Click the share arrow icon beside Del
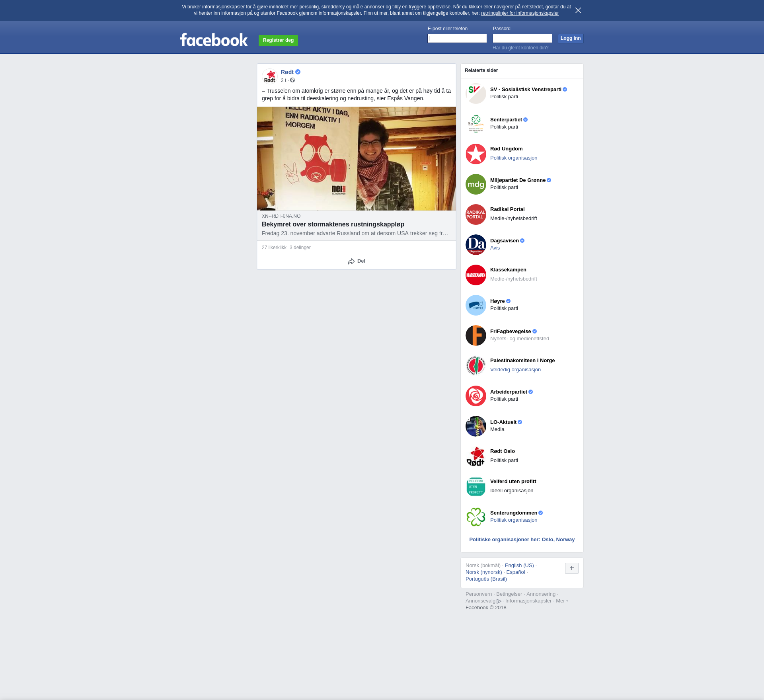Viewport: 764px width, 700px height. [351, 261]
